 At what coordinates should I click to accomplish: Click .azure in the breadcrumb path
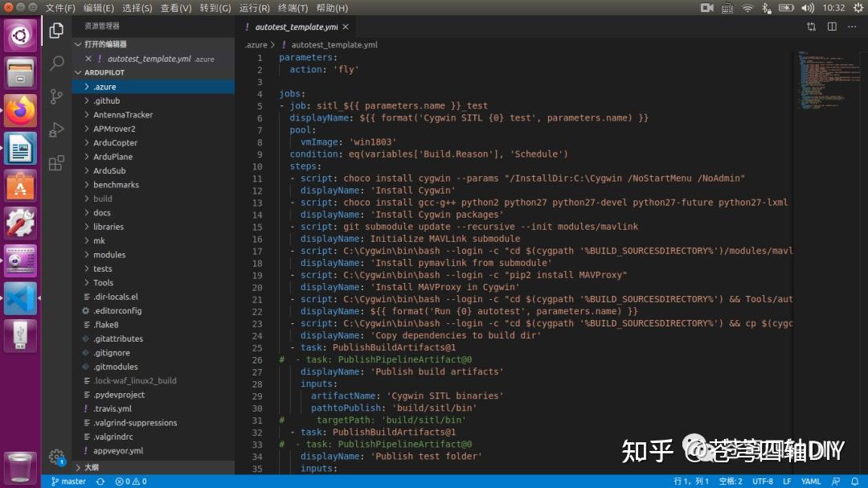pos(256,45)
